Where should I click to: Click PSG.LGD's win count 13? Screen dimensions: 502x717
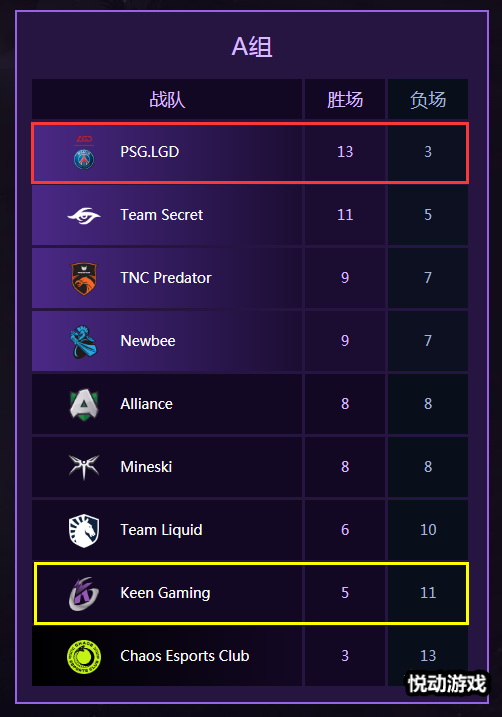345,152
